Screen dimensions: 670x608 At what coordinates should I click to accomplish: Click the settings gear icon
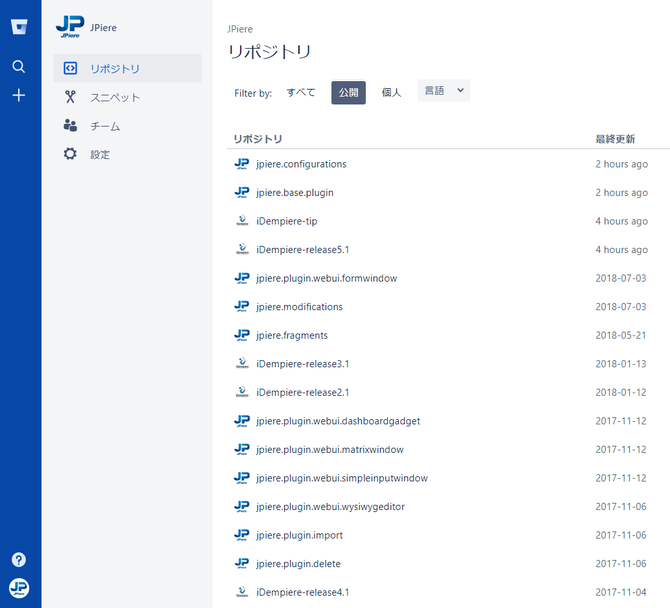pos(70,154)
